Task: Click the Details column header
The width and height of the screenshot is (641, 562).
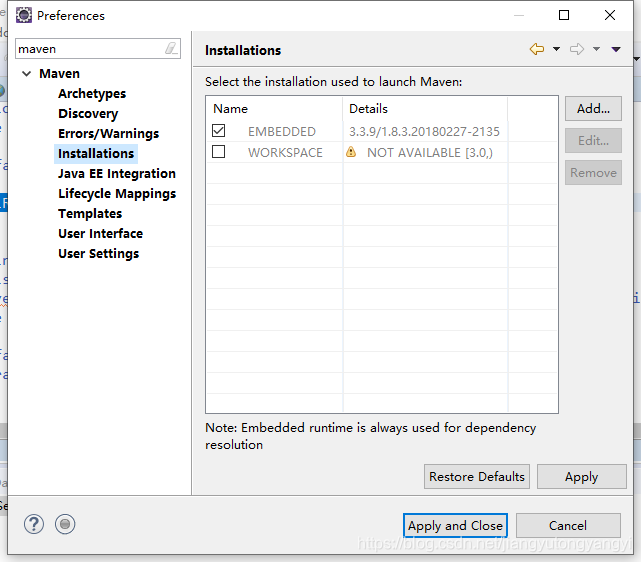Action: (425, 109)
